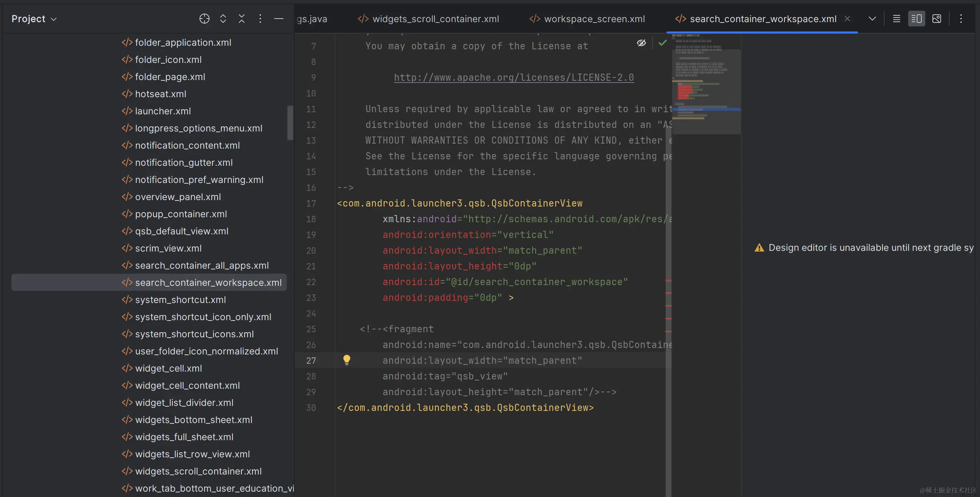Select launcher.xml in project tree
This screenshot has width=980, height=497.
[156, 111]
